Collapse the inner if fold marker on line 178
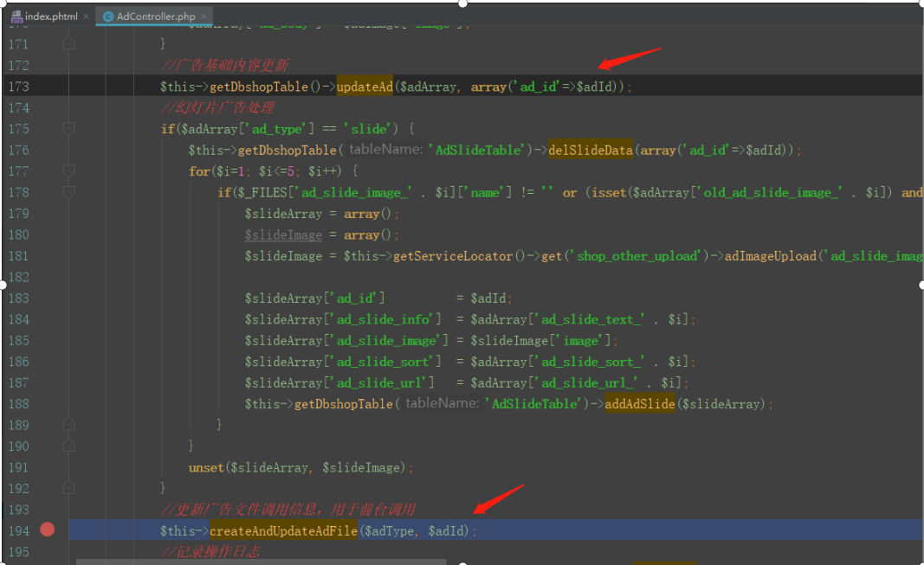This screenshot has height=565, width=924. pyautogui.click(x=68, y=192)
